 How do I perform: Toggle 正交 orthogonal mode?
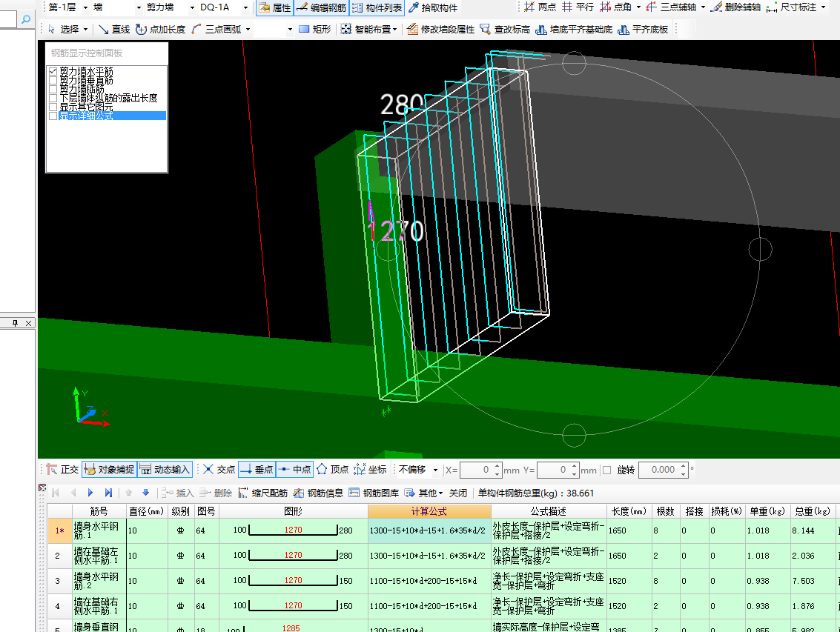click(x=62, y=470)
